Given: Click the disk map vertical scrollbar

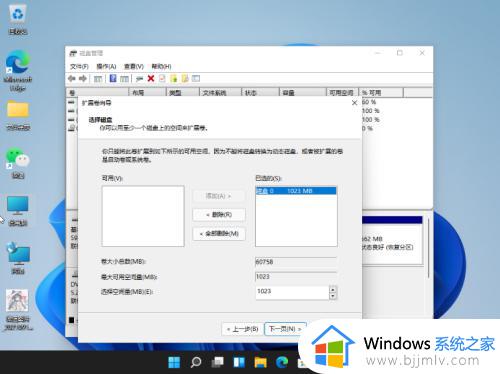Looking at the screenshot, I should click(x=429, y=248).
